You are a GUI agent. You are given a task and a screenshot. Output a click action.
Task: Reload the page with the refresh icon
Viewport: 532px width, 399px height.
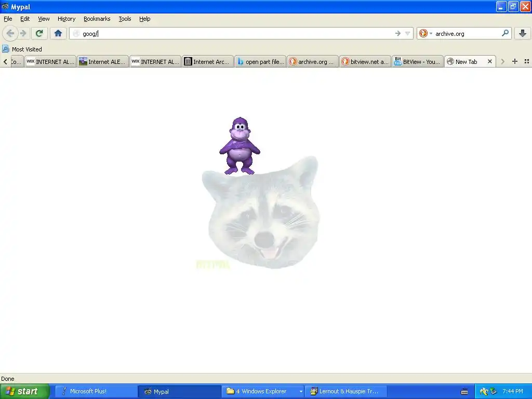tap(39, 33)
